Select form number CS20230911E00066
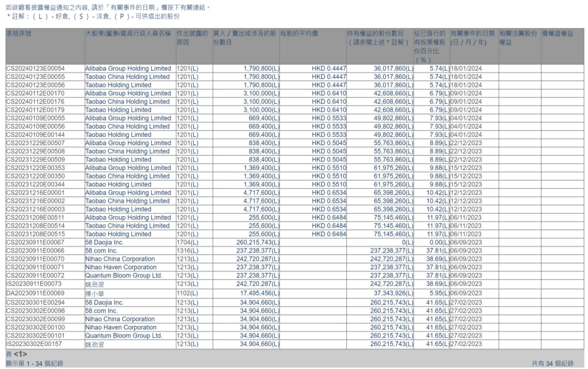Screen dimensions: 588x369 point(36,251)
